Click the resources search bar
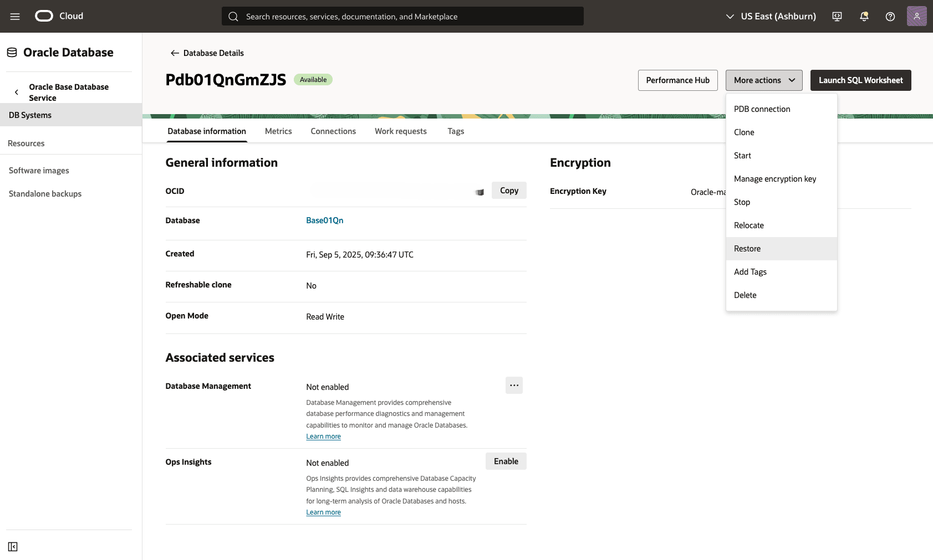Screen dimensions: 933x560 [402, 16]
